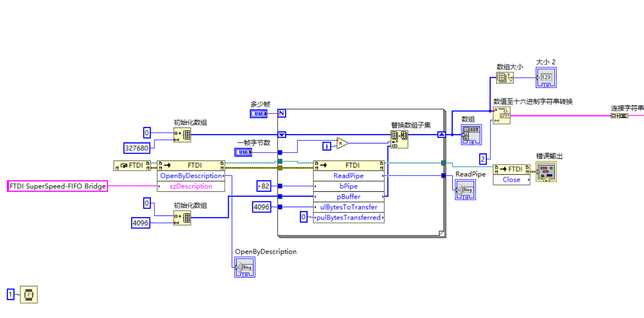Screen dimensions: 644x318
Task: Select the ReadPipe method row
Action: [348, 176]
